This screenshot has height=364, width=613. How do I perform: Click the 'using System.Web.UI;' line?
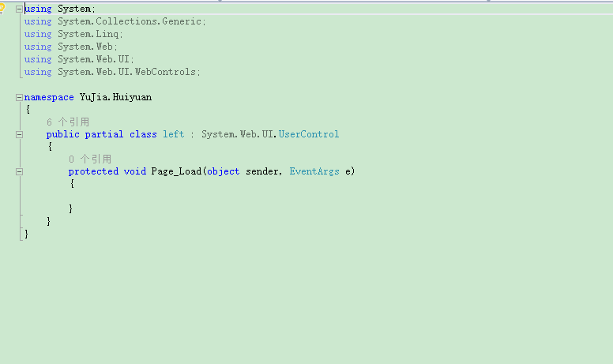coord(79,59)
